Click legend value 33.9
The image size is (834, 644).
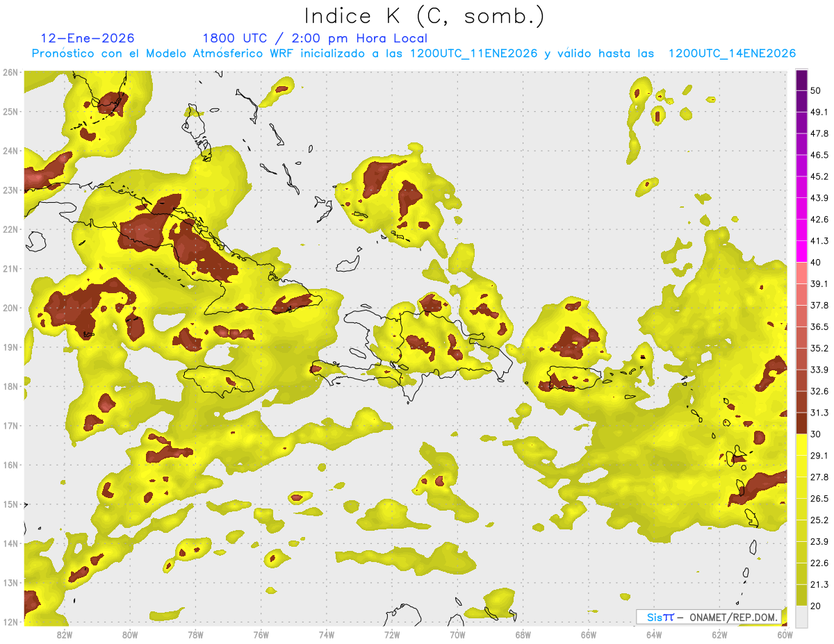point(819,370)
